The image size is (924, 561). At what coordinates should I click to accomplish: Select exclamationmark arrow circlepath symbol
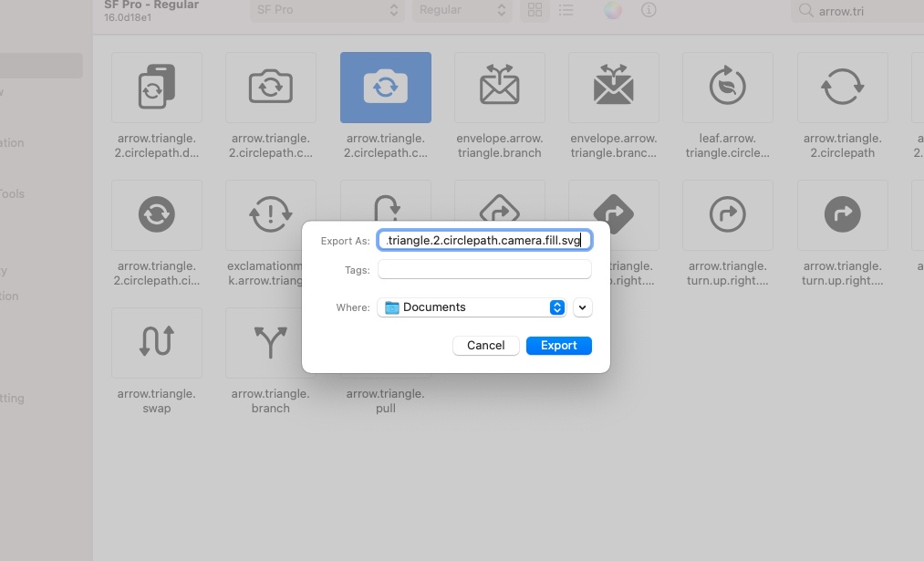(271, 215)
